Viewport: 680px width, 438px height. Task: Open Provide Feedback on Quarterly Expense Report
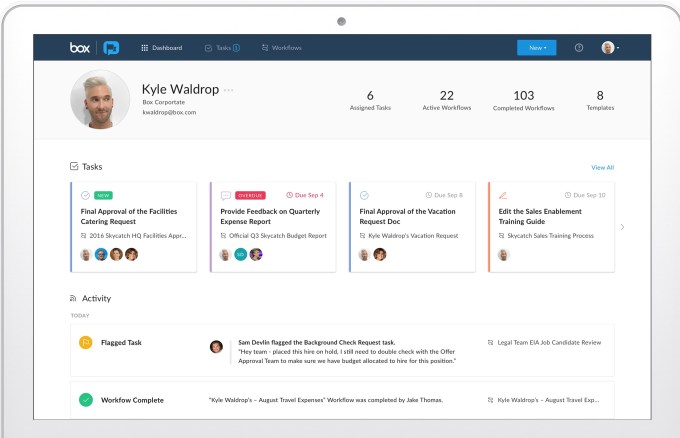click(270, 216)
